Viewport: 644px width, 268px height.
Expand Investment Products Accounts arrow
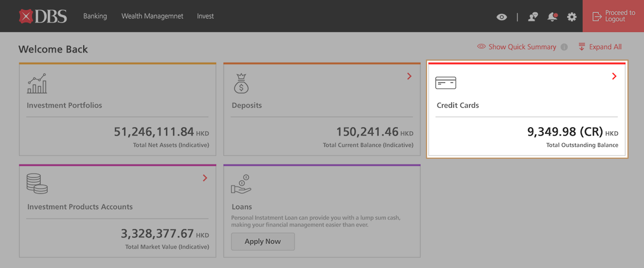(x=204, y=178)
